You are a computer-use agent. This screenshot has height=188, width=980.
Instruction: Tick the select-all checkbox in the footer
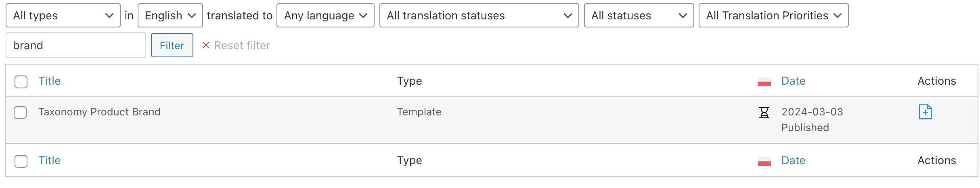[21, 161]
